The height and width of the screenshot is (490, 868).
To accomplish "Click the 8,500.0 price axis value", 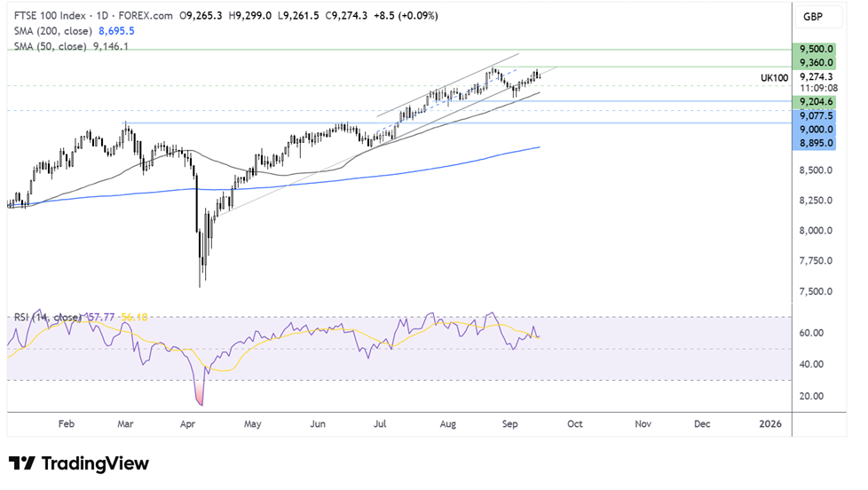I will point(816,170).
